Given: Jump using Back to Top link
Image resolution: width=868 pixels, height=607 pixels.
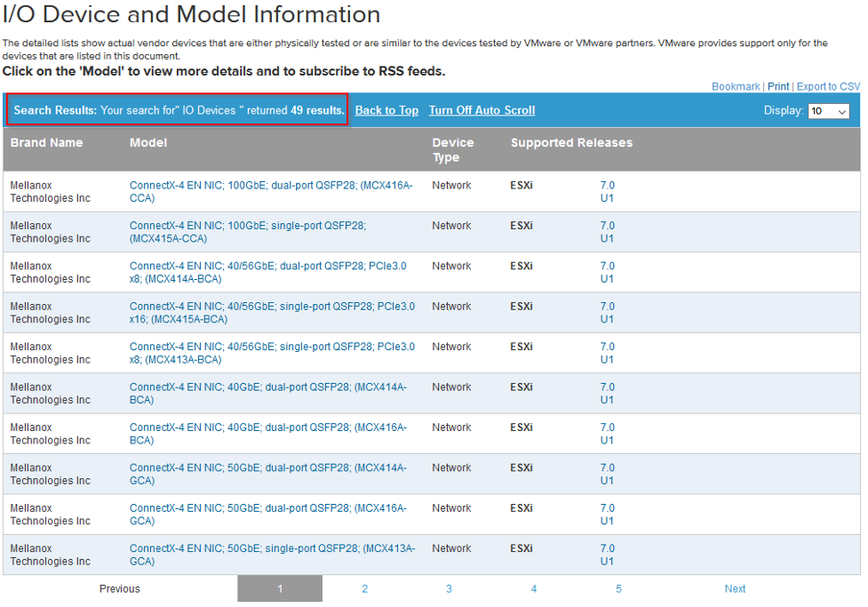Looking at the screenshot, I should point(386,110).
